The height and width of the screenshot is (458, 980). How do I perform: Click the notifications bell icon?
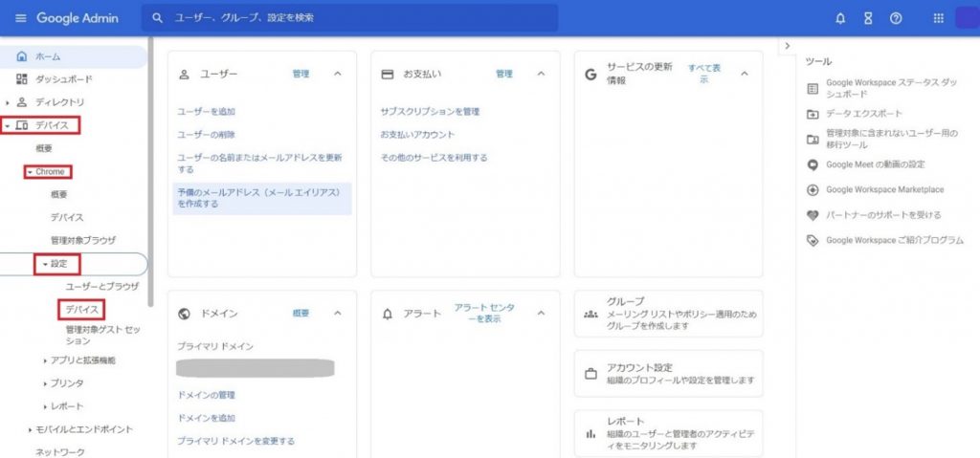point(840,18)
